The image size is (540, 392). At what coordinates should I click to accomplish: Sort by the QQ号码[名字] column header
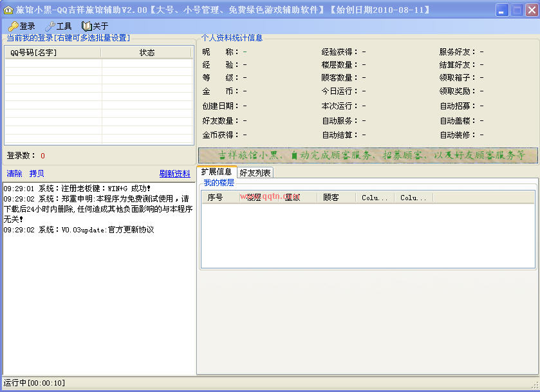pyautogui.click(x=53, y=52)
